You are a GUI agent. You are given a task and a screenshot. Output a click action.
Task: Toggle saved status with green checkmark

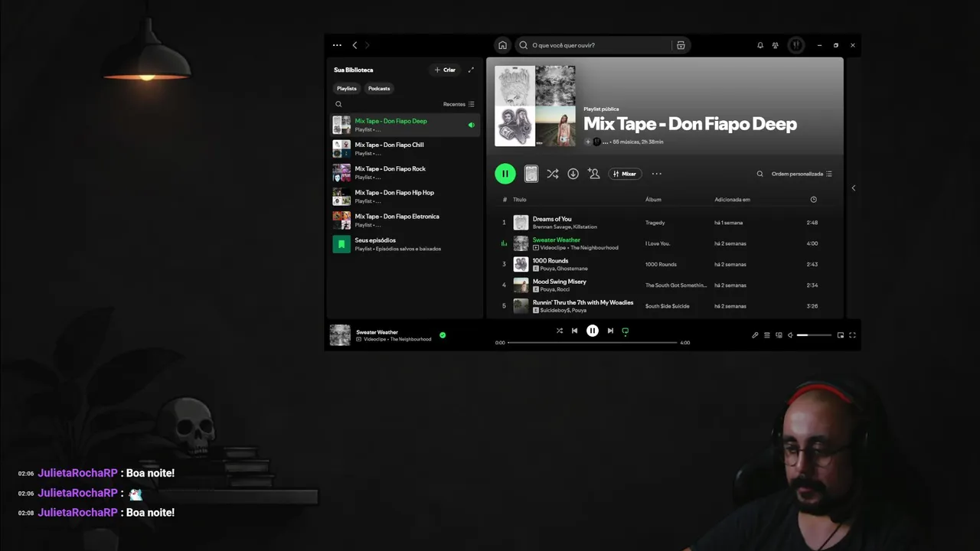[443, 335]
